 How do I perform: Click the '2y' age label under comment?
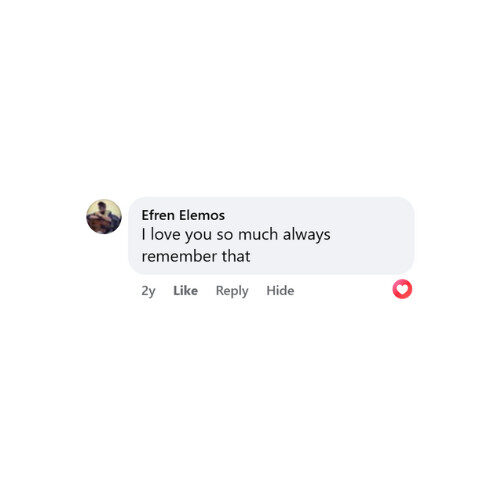(148, 291)
